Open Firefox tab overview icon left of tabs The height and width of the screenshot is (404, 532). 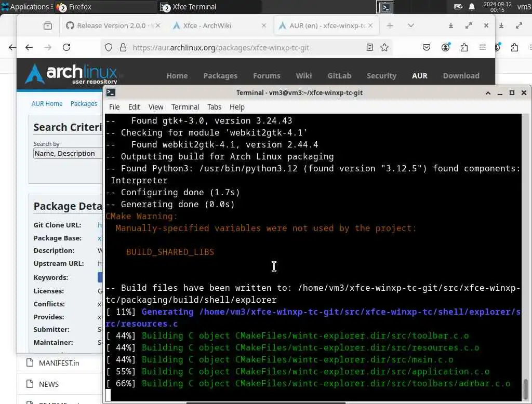(x=48, y=26)
